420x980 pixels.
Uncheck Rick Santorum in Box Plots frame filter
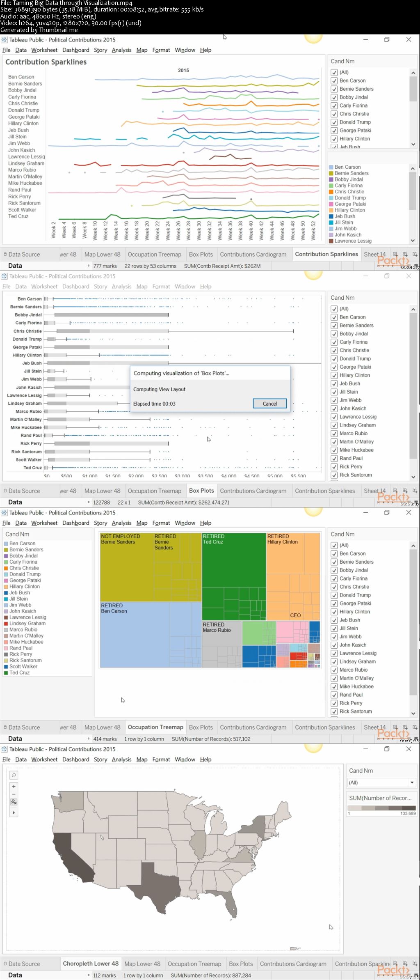click(x=334, y=475)
